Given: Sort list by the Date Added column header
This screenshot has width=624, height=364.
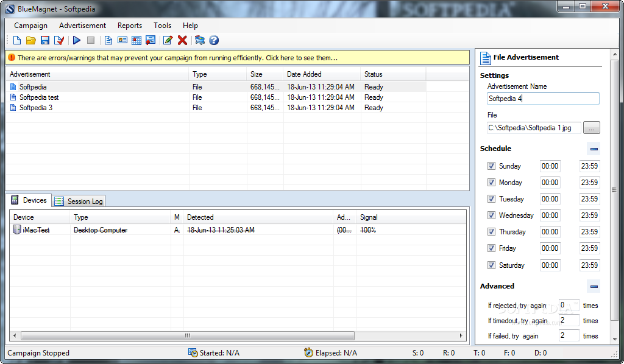Looking at the screenshot, I should click(x=322, y=74).
